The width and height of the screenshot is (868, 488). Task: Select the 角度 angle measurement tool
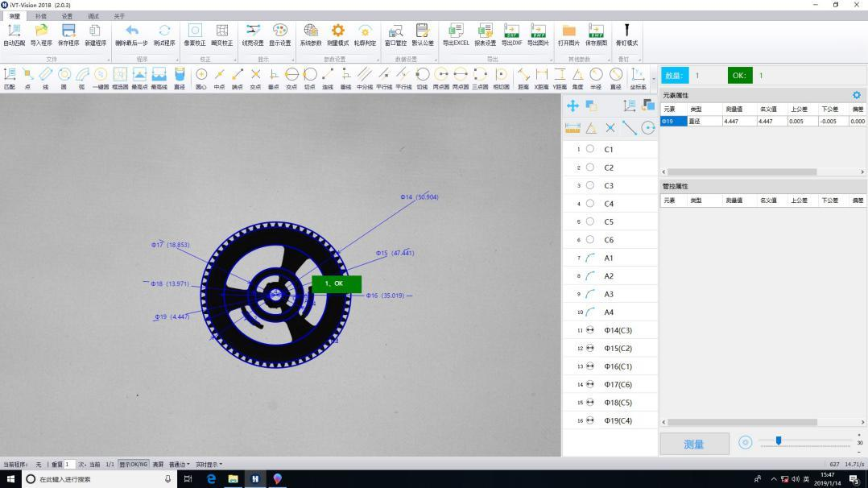click(577, 77)
